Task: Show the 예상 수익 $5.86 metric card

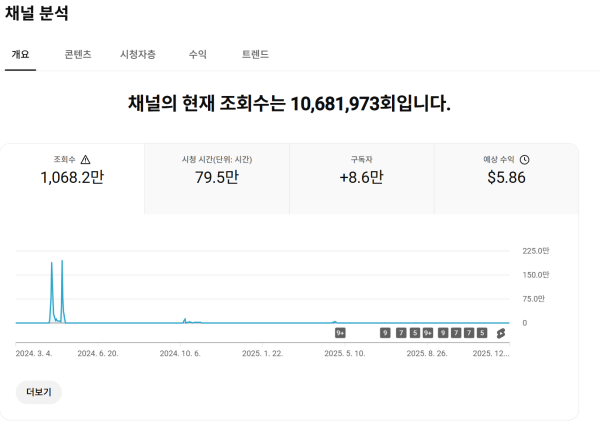Action: click(506, 177)
